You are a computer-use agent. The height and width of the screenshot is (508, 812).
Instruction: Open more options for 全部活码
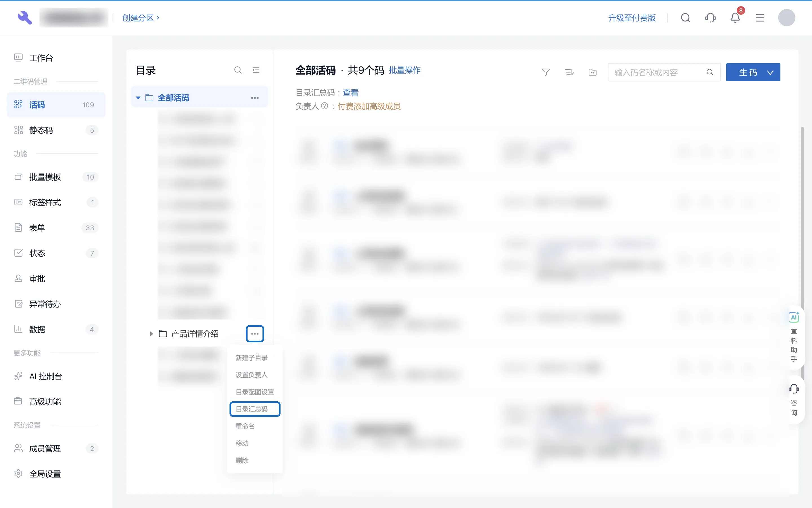click(255, 98)
